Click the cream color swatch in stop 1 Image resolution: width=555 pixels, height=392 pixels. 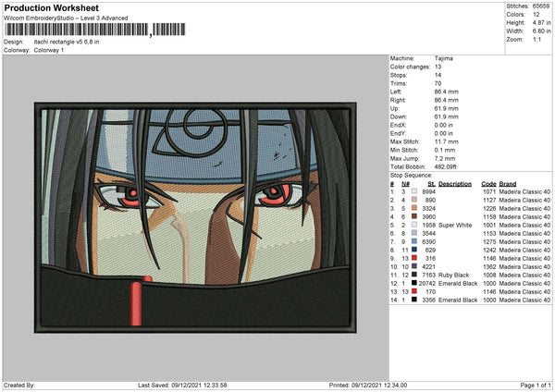click(414, 191)
